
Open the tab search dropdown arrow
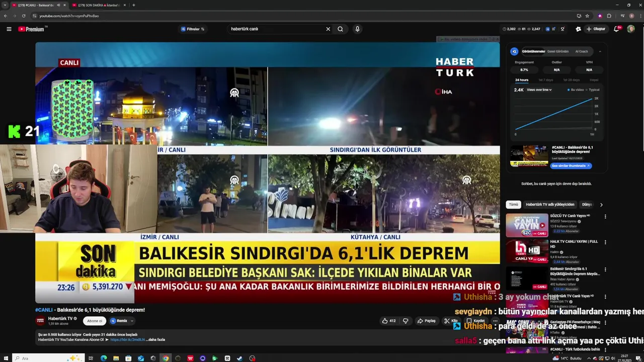5,5
